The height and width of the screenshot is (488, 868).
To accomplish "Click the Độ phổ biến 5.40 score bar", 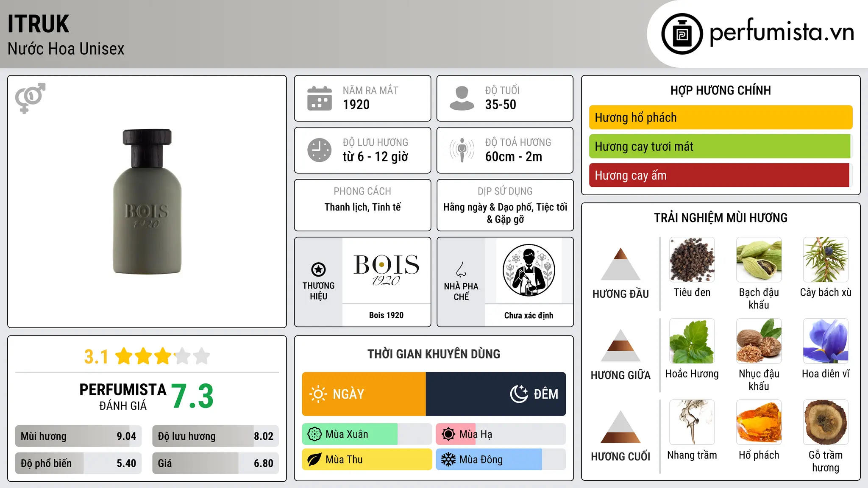I will [x=78, y=463].
